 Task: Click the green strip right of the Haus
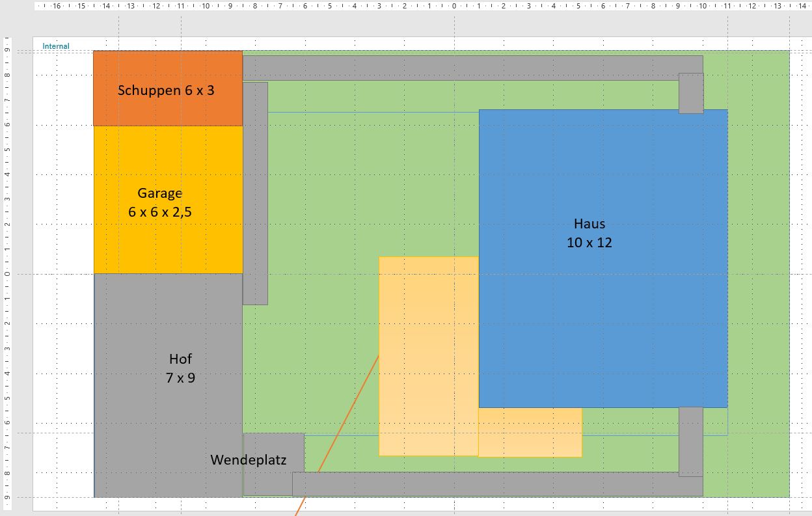758,260
